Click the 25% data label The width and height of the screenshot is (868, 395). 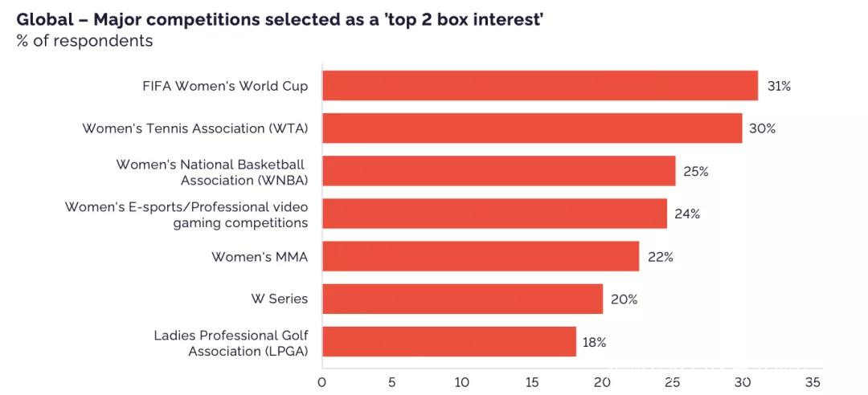tap(696, 171)
